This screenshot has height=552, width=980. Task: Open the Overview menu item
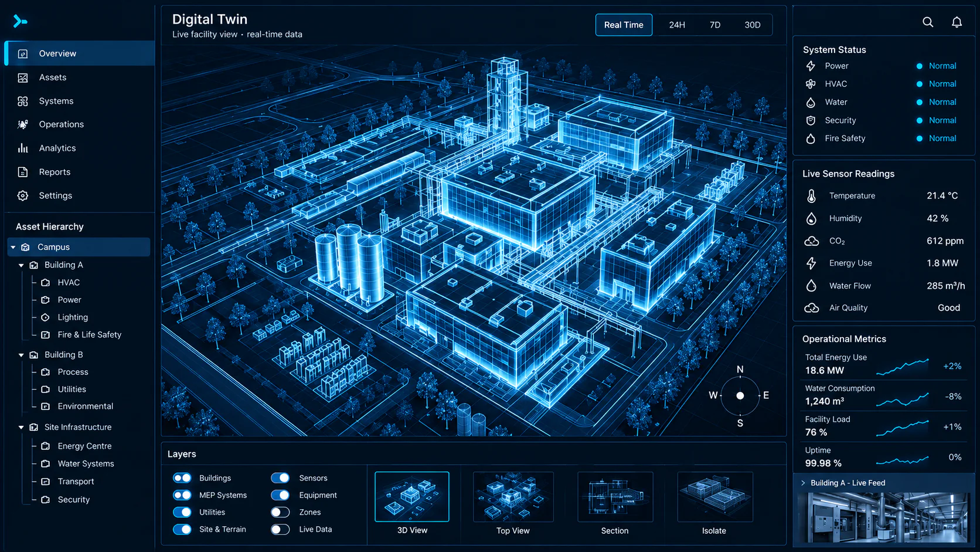(x=80, y=53)
